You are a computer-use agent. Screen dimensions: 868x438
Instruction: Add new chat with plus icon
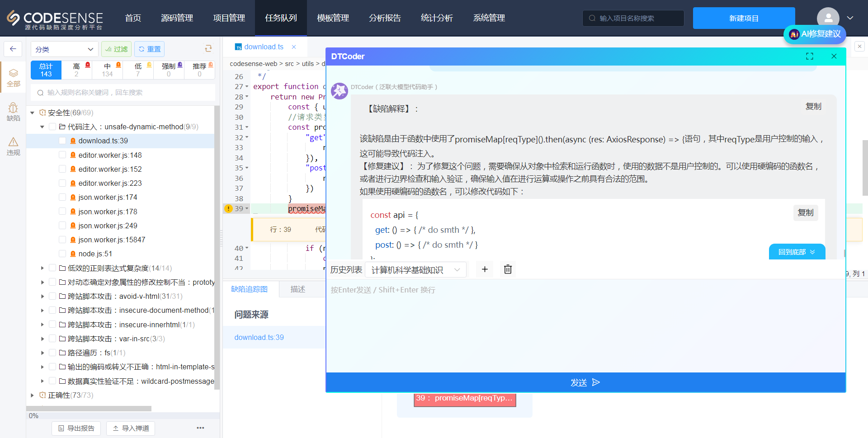click(485, 269)
